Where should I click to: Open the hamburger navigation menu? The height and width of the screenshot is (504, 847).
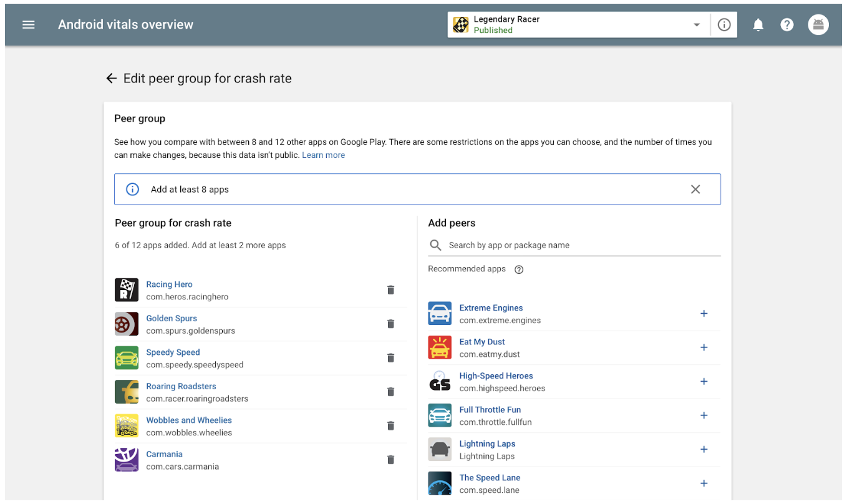tap(29, 25)
